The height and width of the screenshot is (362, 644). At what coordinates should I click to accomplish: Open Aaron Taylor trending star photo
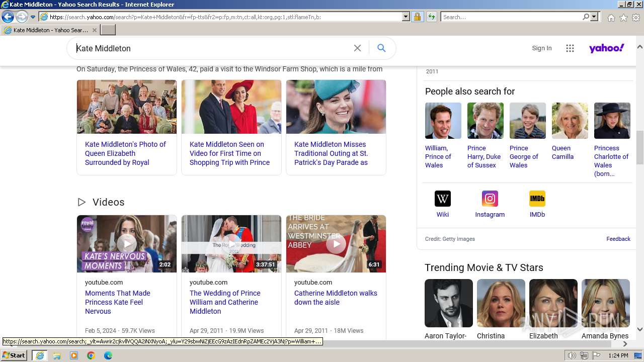tap(449, 303)
